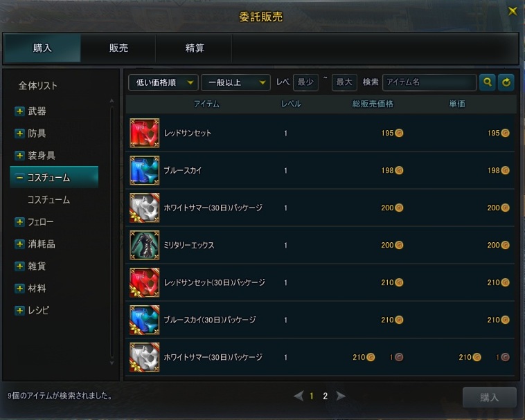Click the category list scrollbar down arrow
525x420 pixels.
tap(112, 363)
